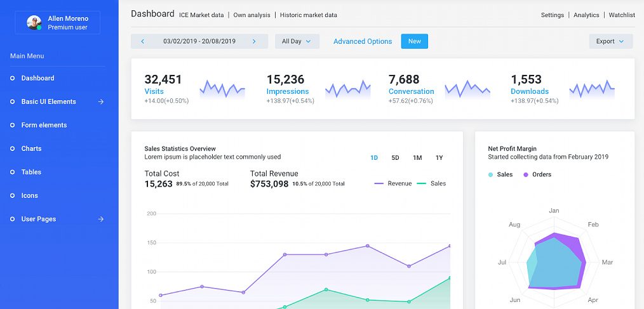
Task: Go to next date range arrow
Action: point(254,41)
